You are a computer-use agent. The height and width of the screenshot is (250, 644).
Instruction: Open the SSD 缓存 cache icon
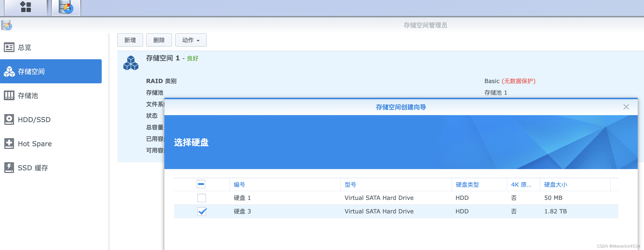point(9,168)
